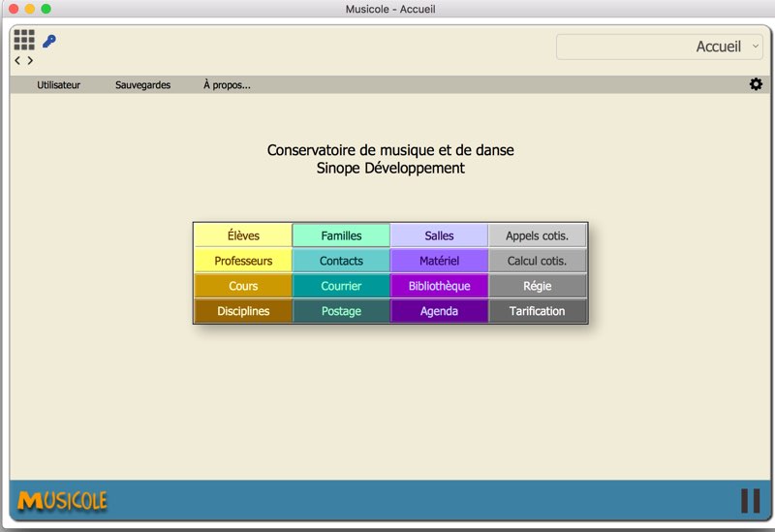Open the grid modules icon
775x532 pixels.
24,40
